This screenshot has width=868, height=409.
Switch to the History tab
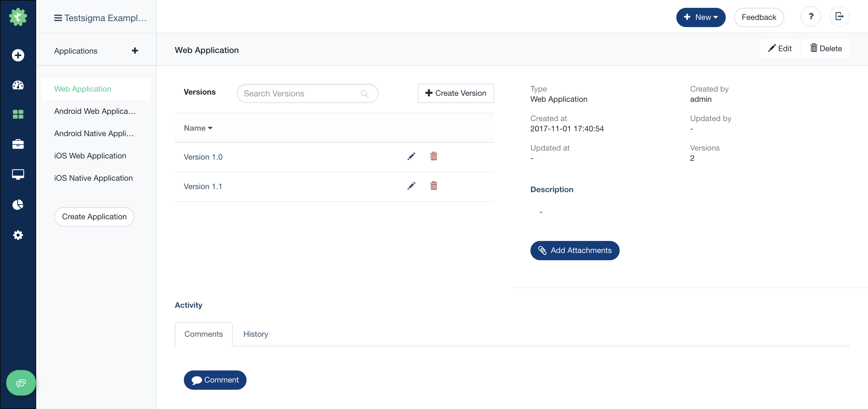coord(255,334)
